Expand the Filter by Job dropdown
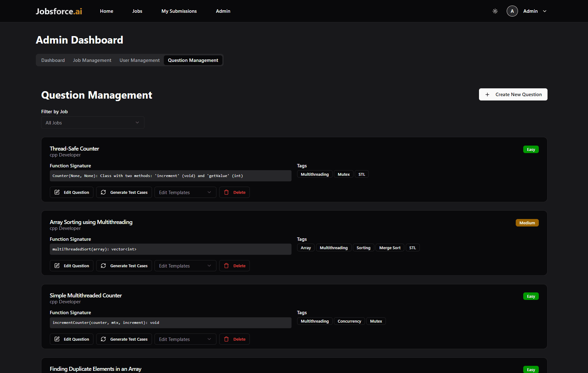Image resolution: width=588 pixels, height=373 pixels. [x=92, y=123]
